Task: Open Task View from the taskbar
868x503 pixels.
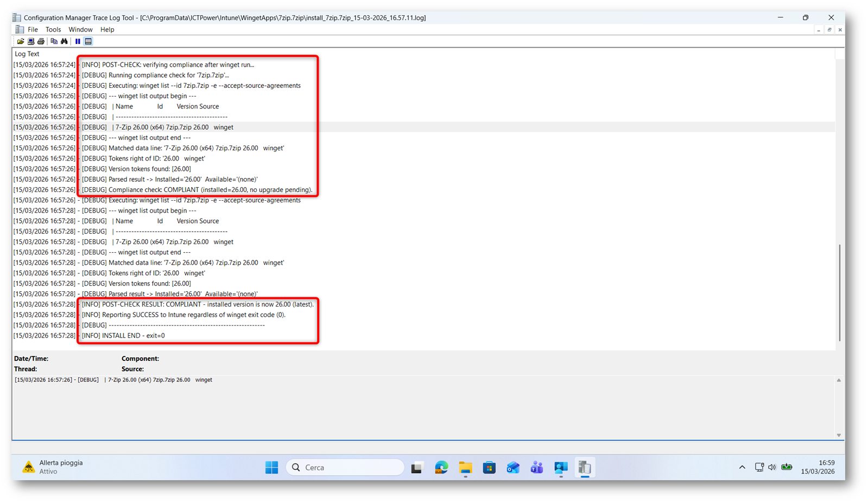Action: 417,467
